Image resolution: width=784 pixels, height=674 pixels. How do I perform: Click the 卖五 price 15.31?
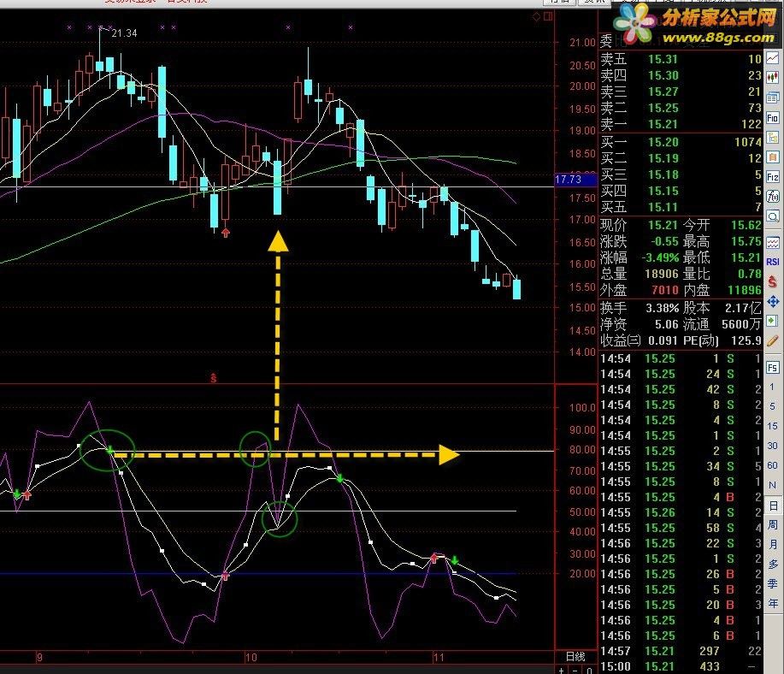tap(663, 59)
